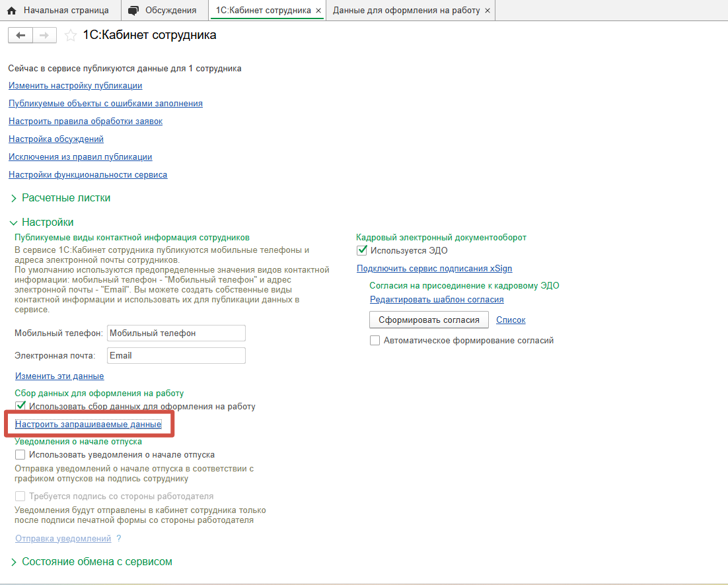Close the Данные для оформления на работу tab

488,11
